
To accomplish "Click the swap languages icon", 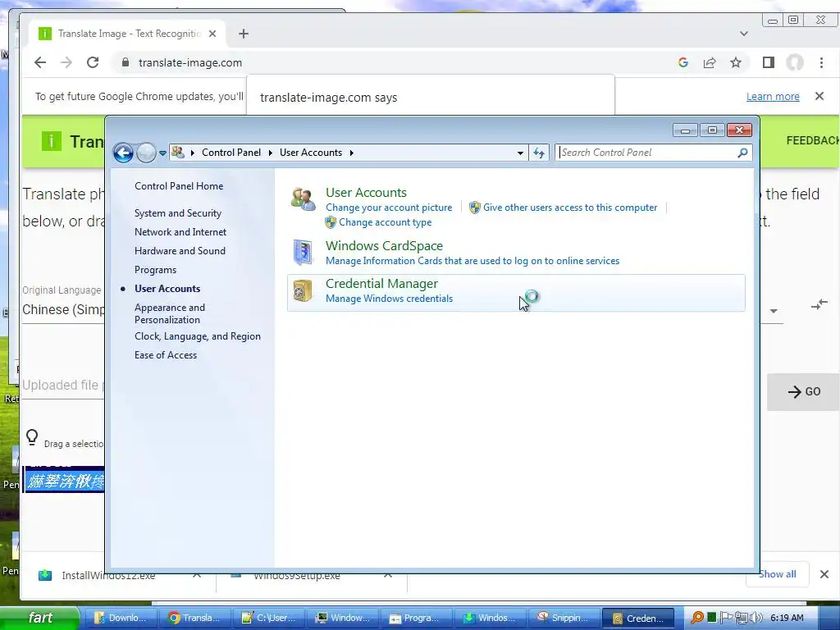I will tap(819, 305).
